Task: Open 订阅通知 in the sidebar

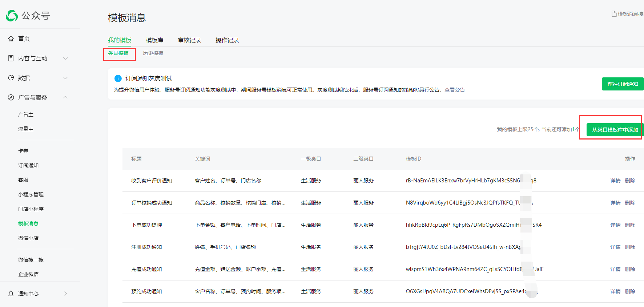Action: point(28,165)
